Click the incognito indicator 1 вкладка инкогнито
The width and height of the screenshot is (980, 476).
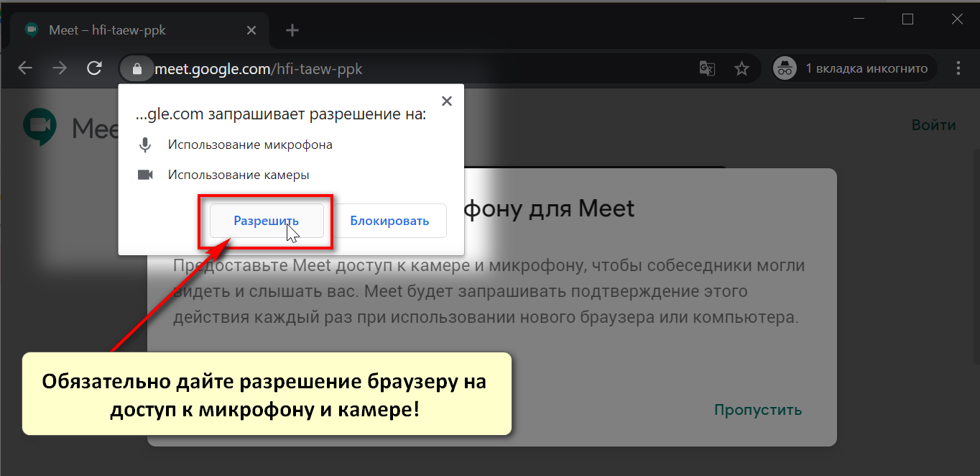(854, 68)
